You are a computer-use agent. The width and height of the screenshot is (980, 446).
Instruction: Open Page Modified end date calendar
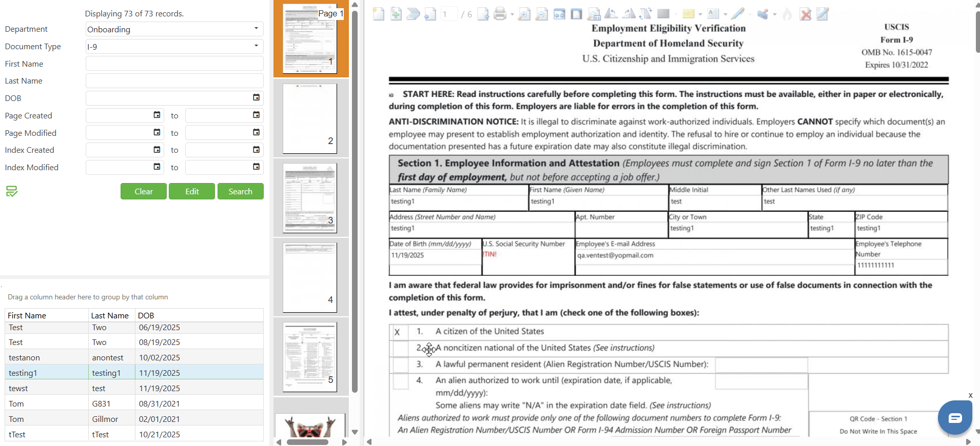(x=256, y=132)
